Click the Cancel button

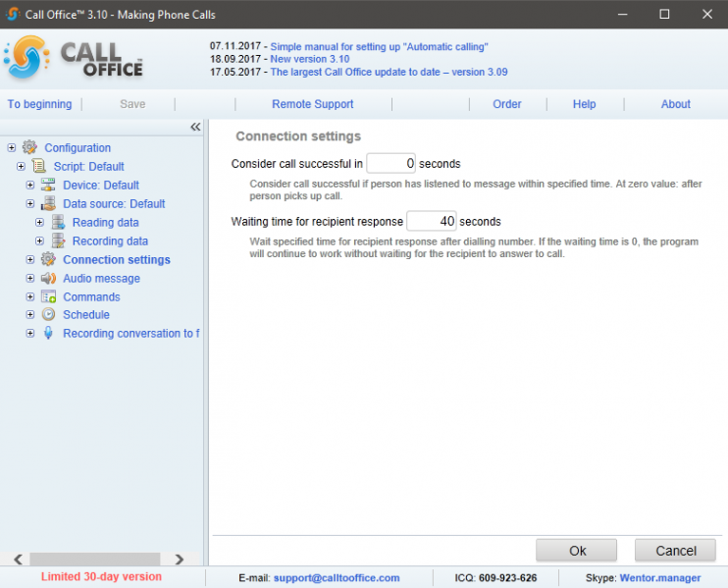[x=675, y=551]
